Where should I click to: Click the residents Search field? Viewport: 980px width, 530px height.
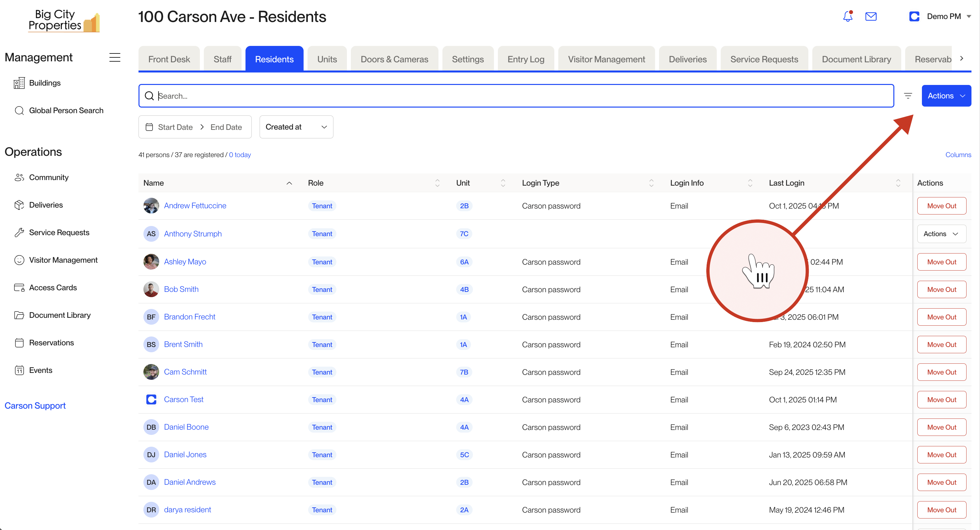click(x=516, y=96)
